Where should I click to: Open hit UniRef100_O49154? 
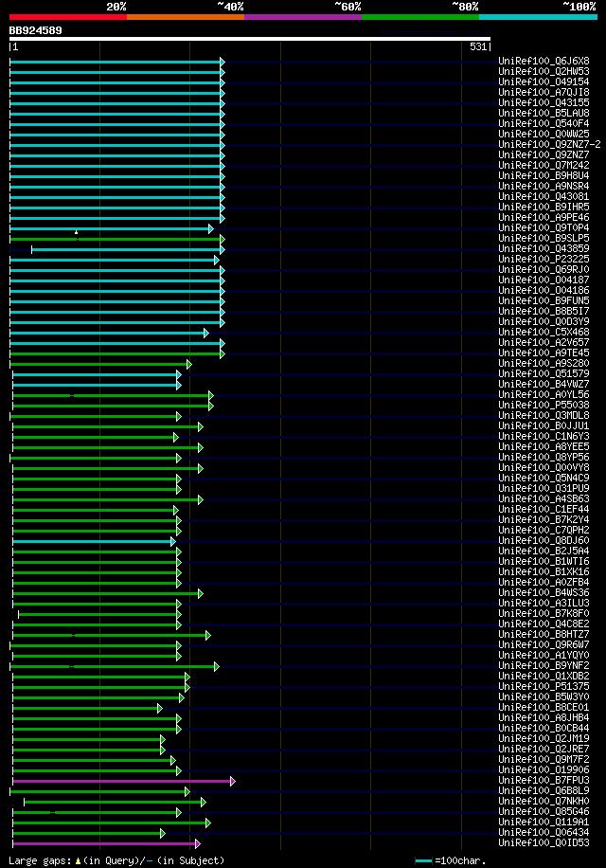[x=544, y=82]
